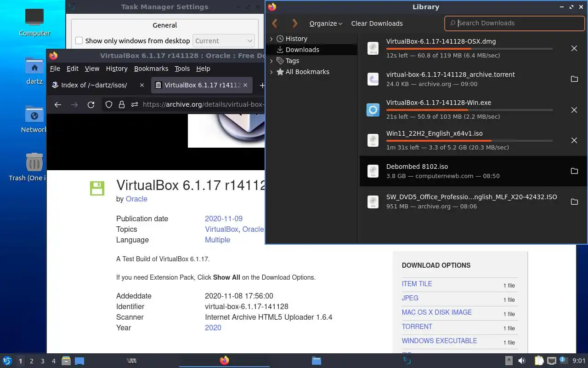
Task: Expand the History tree item
Action: [x=271, y=39]
